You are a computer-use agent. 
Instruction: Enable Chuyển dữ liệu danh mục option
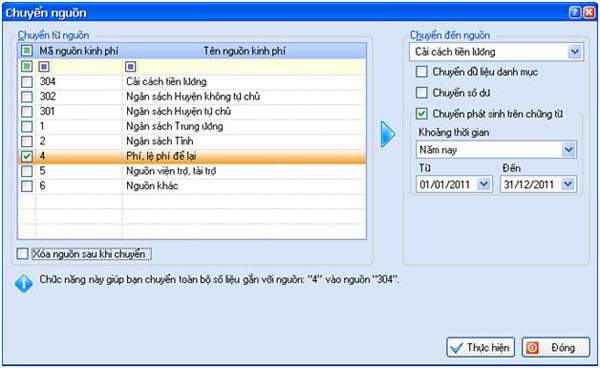click(x=422, y=72)
